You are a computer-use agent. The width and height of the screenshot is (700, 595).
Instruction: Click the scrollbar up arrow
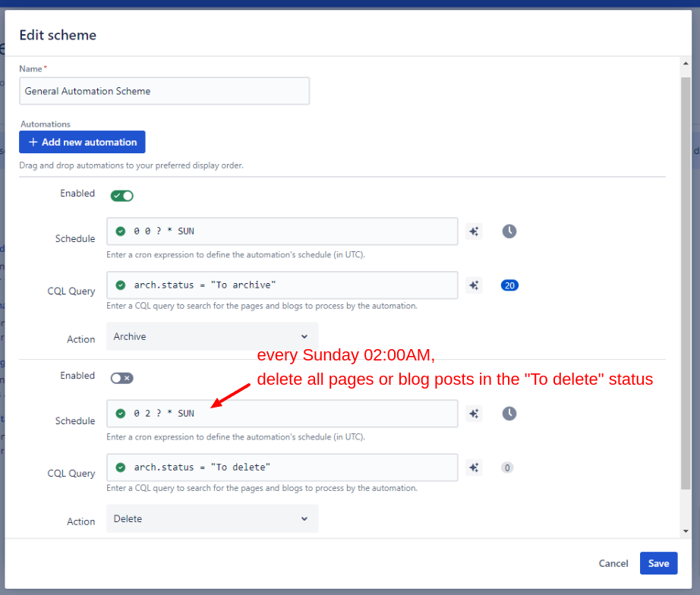point(686,63)
